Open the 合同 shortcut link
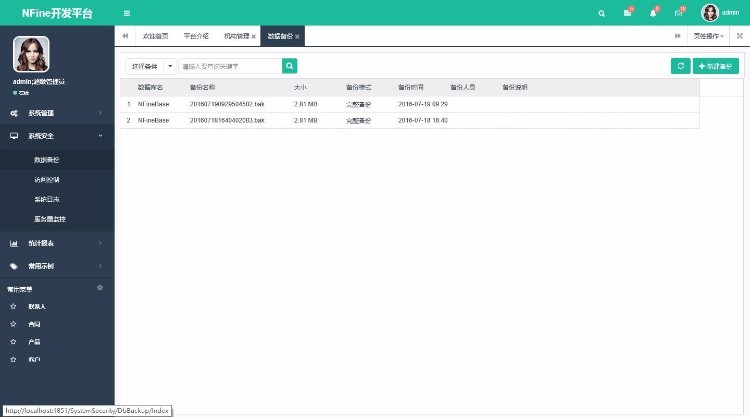 (34, 324)
